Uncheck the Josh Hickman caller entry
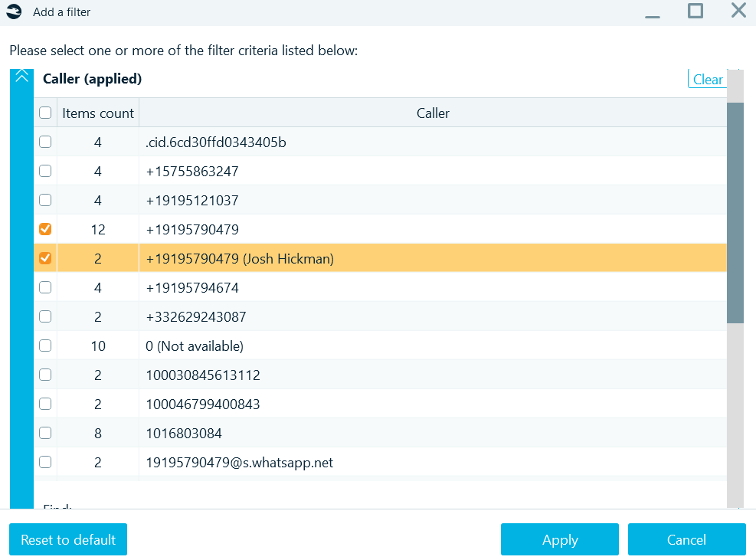756x560 pixels. pyautogui.click(x=44, y=257)
